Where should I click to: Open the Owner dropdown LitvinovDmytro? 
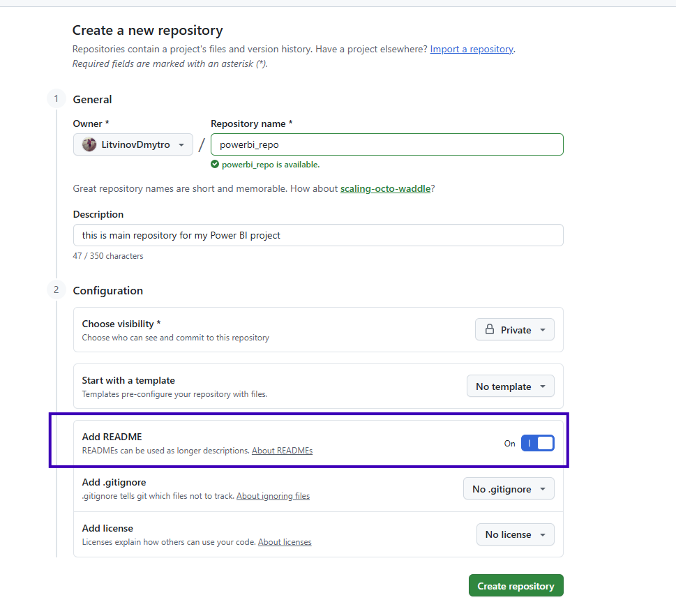click(x=133, y=144)
